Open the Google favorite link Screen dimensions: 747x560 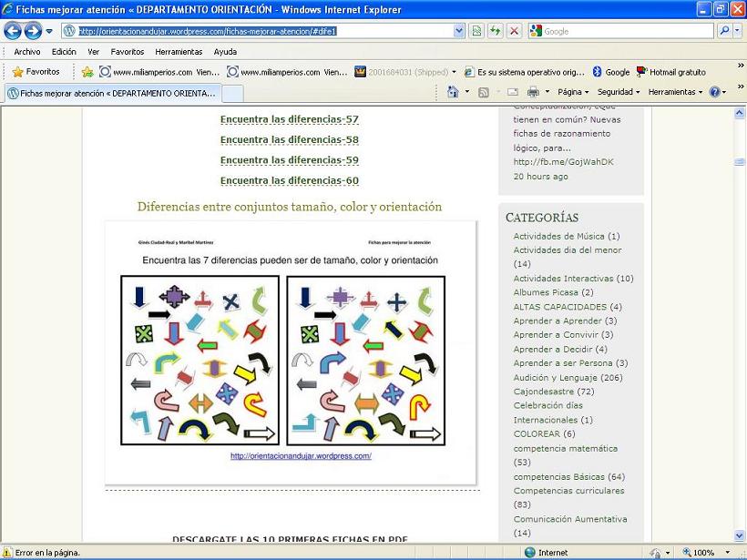tap(611, 72)
